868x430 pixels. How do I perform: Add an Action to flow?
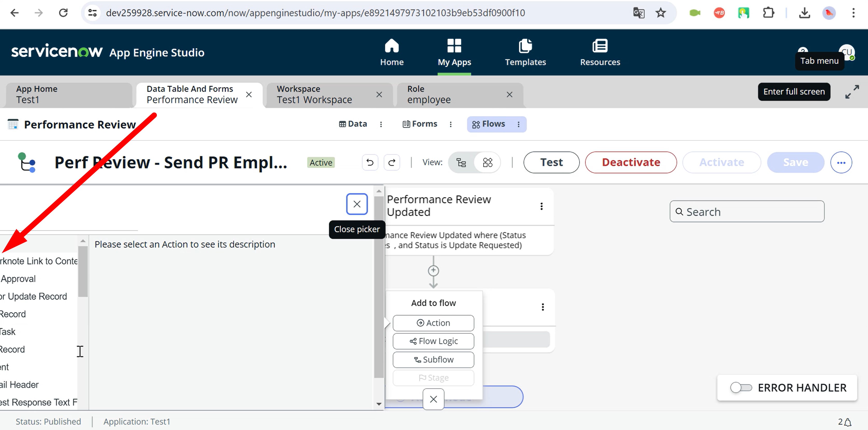pos(433,323)
